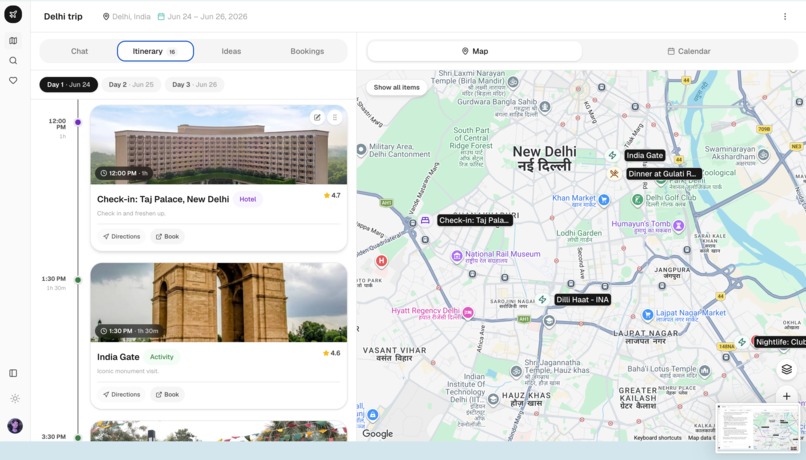This screenshot has height=460, width=806.
Task: Click the 4.6 star rating on India Gate
Action: click(332, 353)
